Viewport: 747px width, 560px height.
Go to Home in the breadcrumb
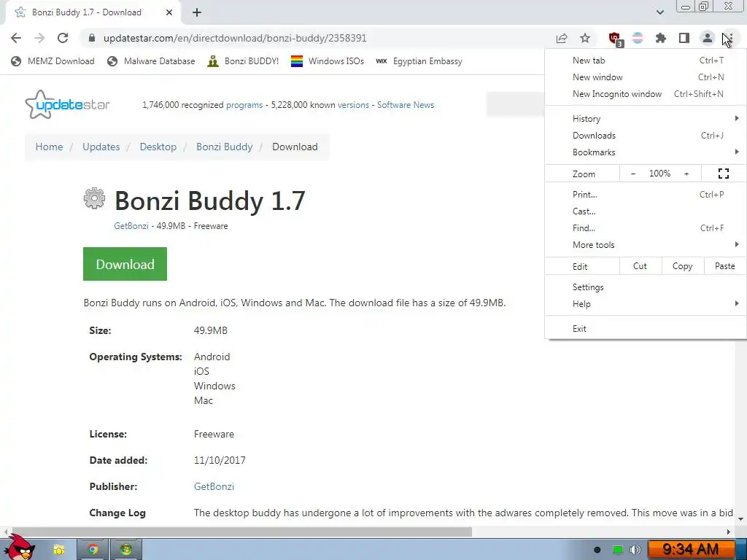tap(49, 147)
